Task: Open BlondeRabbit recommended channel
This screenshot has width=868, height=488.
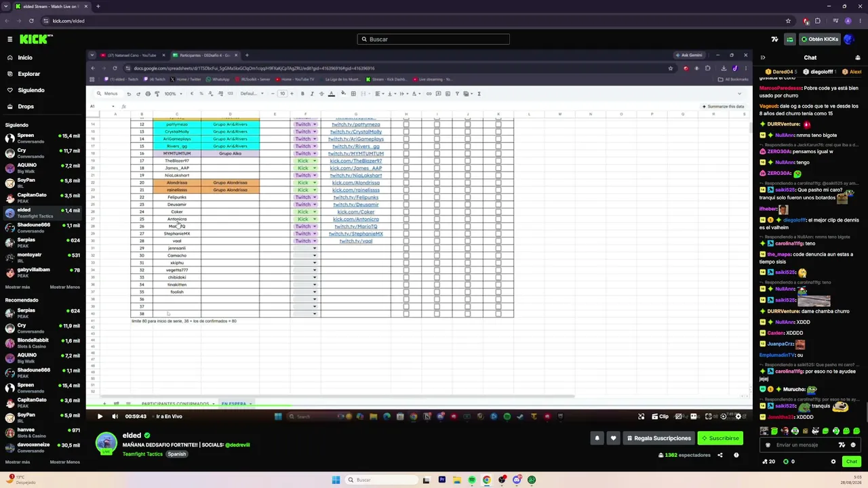Action: coord(42,343)
